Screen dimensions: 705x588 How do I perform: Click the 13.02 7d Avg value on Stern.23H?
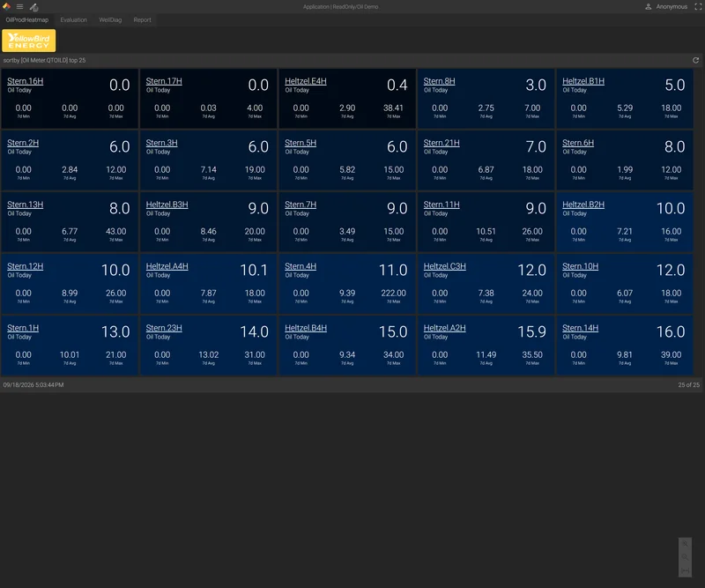point(209,354)
